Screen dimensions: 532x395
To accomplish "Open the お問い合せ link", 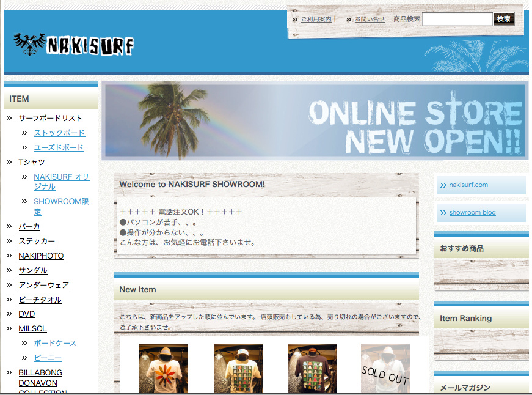I will point(370,20).
